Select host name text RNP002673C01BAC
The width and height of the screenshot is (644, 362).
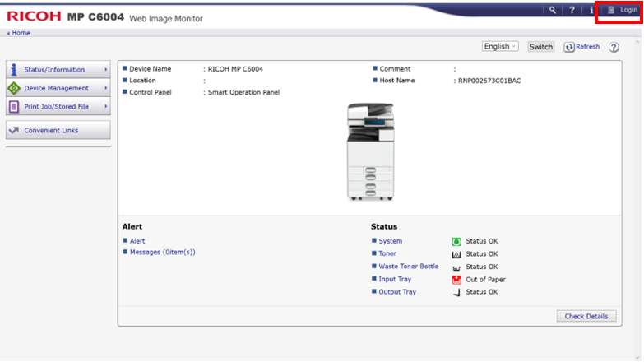[489, 81]
